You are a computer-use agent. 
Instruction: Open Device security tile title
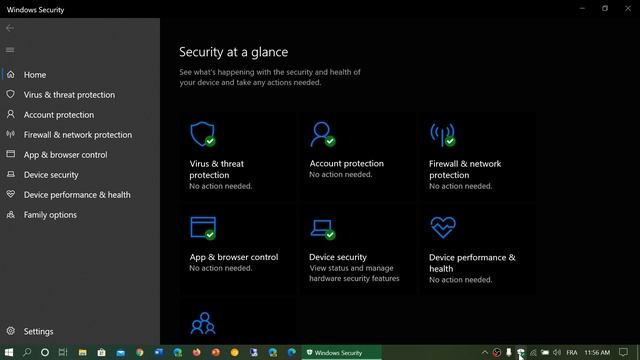(x=338, y=257)
